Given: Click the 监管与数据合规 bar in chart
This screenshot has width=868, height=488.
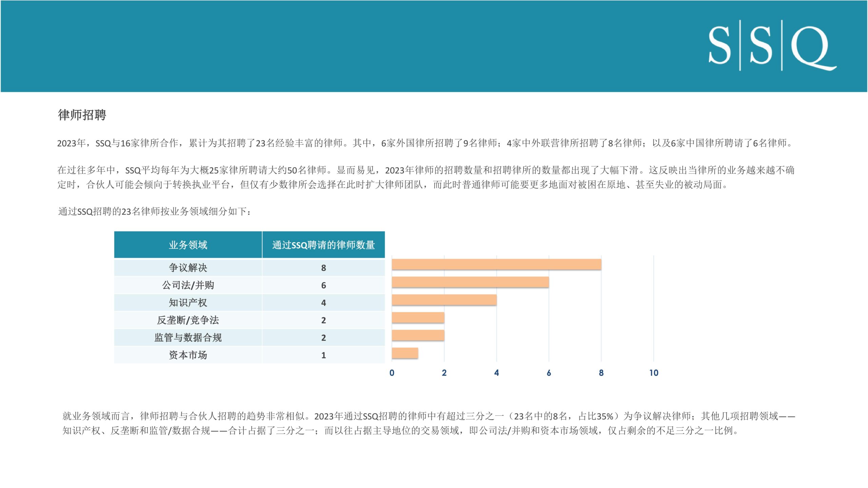Looking at the screenshot, I should (x=418, y=335).
